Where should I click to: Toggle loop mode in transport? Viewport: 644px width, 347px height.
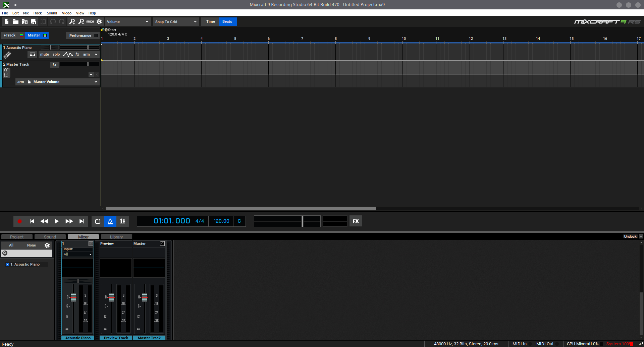point(98,221)
